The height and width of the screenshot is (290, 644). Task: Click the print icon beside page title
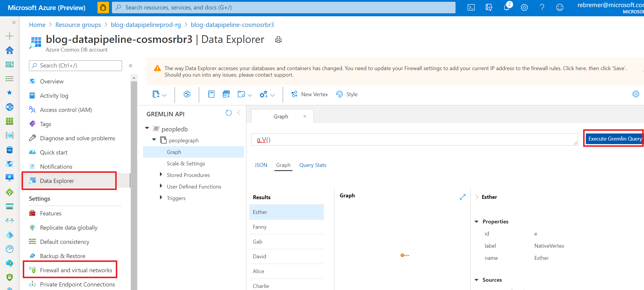click(278, 40)
